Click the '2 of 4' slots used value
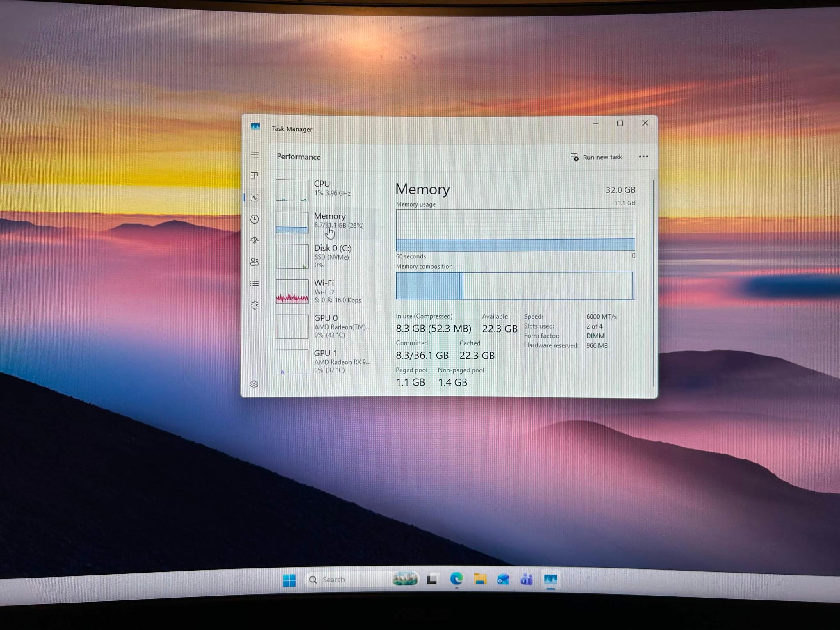This screenshot has width=840, height=630. (x=594, y=326)
